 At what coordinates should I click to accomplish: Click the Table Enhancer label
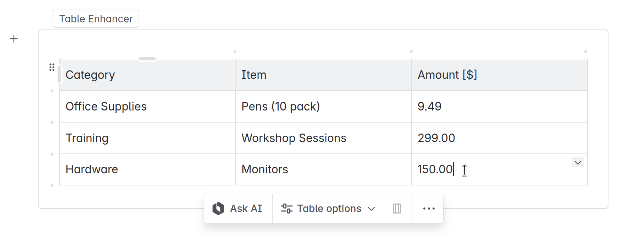[x=96, y=19]
